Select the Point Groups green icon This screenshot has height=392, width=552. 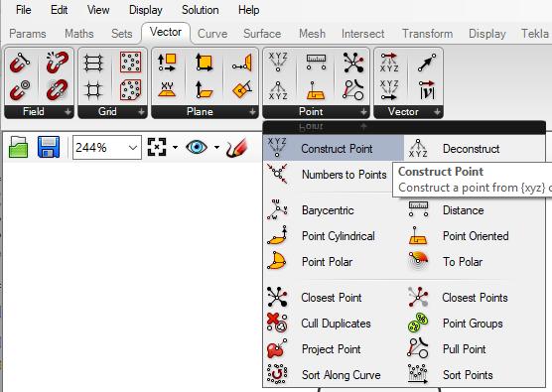point(418,323)
